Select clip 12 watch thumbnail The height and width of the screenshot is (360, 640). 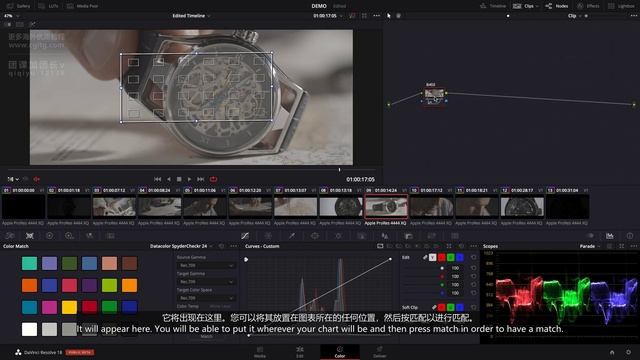(x=522, y=207)
